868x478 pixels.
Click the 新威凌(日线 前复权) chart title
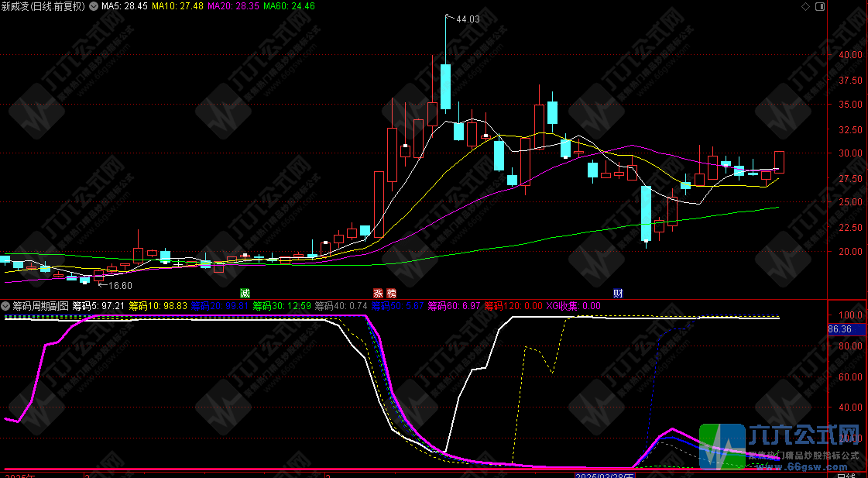click(44, 6)
